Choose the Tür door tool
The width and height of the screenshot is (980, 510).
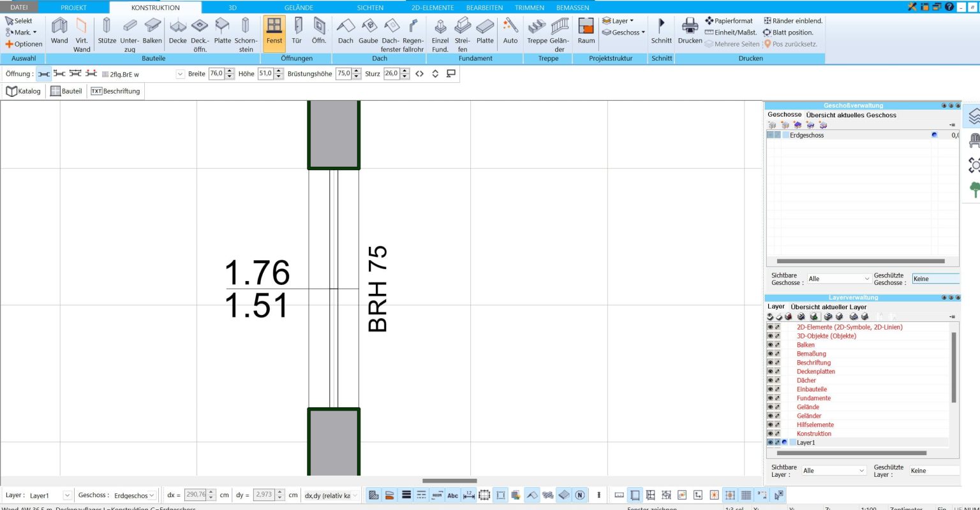click(x=297, y=32)
